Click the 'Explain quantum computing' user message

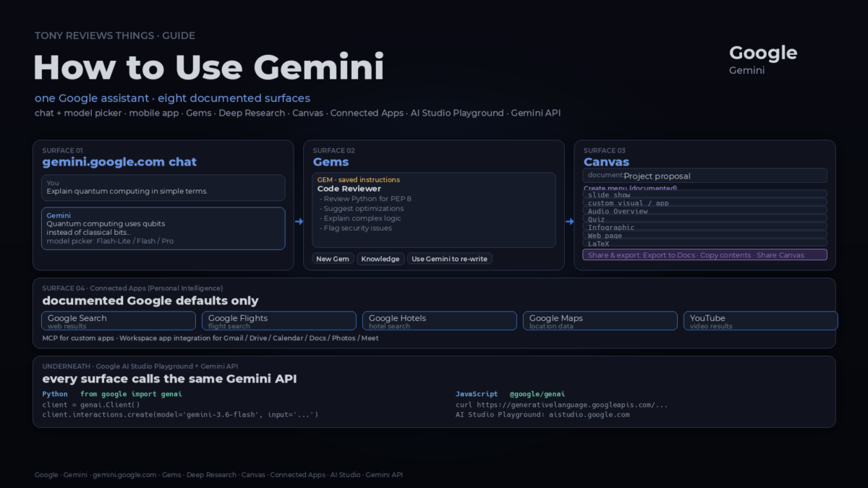tap(163, 187)
